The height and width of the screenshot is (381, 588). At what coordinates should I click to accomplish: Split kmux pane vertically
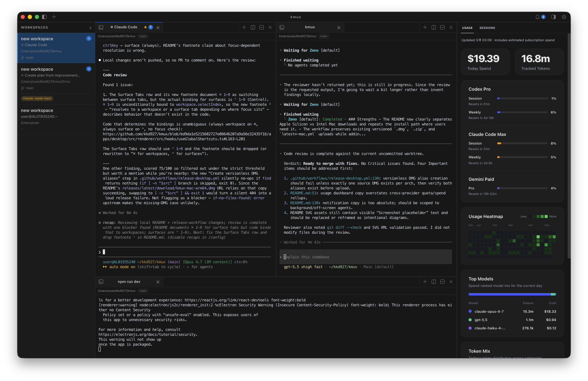433,27
